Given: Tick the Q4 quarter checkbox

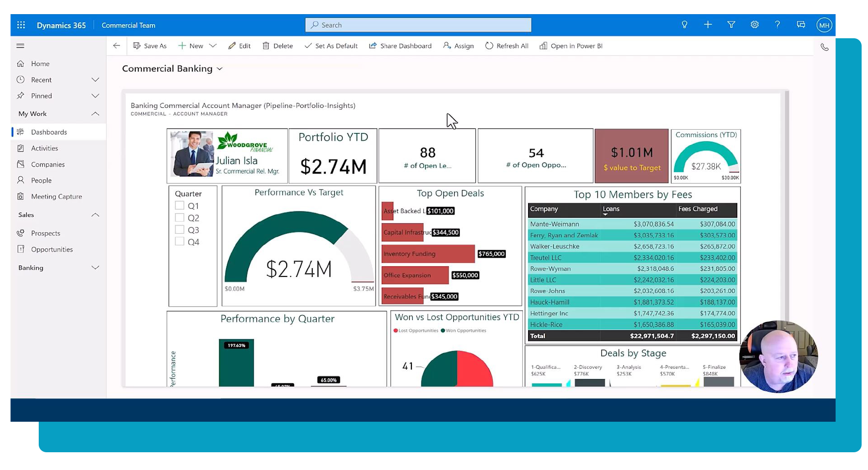Looking at the screenshot, I should click(x=180, y=242).
